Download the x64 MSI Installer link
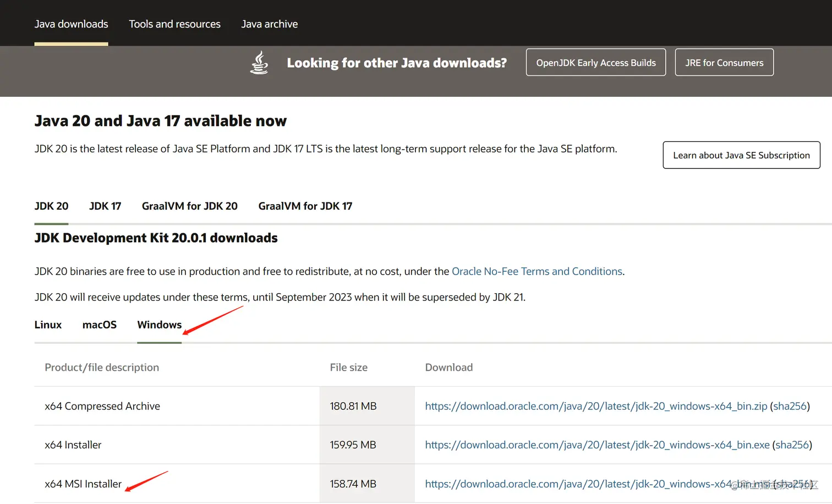The image size is (832, 504). click(597, 484)
